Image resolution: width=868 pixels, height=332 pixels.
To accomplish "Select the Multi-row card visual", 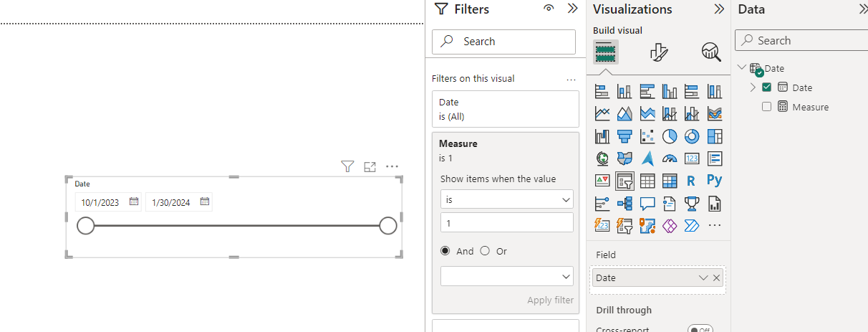I will click(x=715, y=158).
